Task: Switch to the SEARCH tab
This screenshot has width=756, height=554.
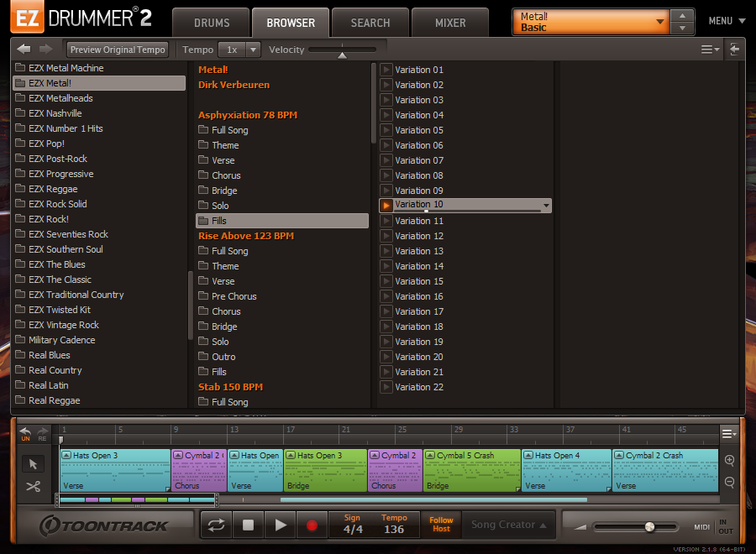Action: [370, 23]
